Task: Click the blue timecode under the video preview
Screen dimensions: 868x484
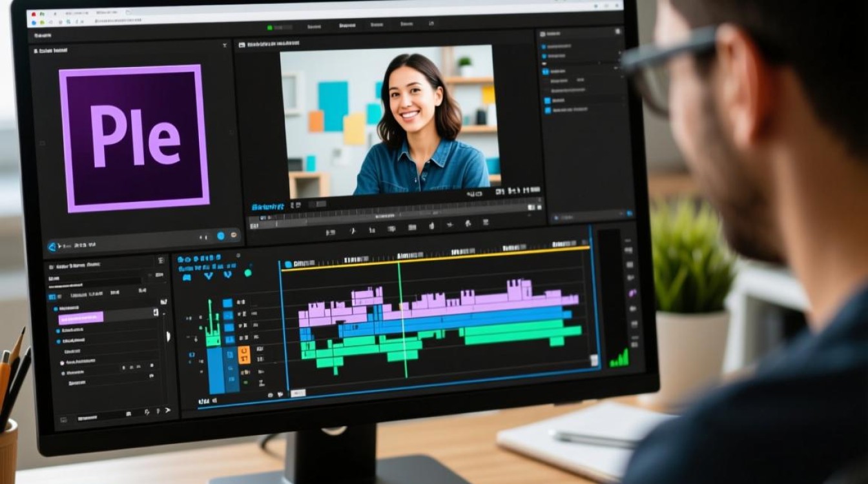Action: tap(267, 207)
